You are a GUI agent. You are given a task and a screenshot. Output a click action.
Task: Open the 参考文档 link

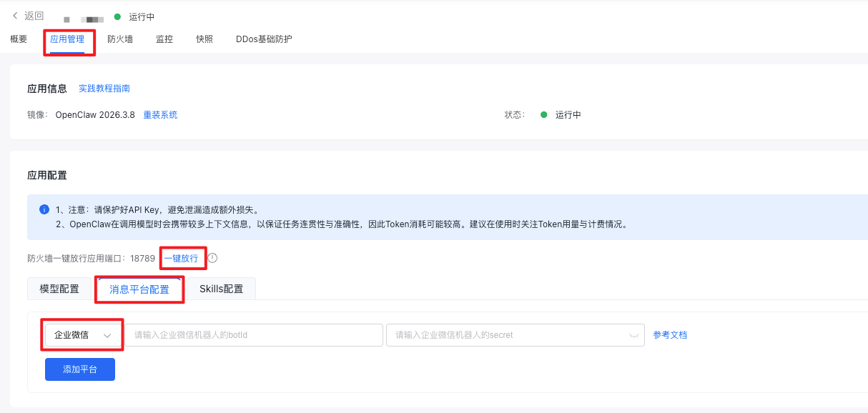click(x=670, y=334)
